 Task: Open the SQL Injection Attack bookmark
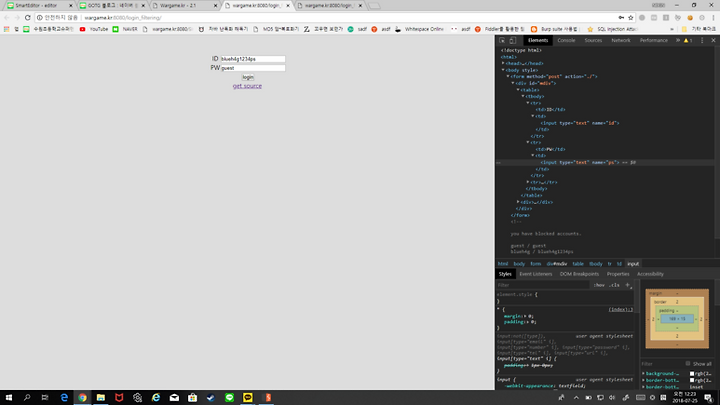tap(613, 29)
